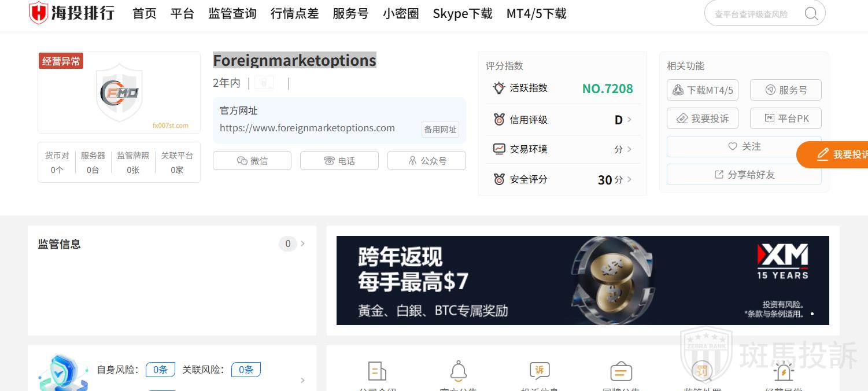Expand the 交易环境 score row

[563, 149]
